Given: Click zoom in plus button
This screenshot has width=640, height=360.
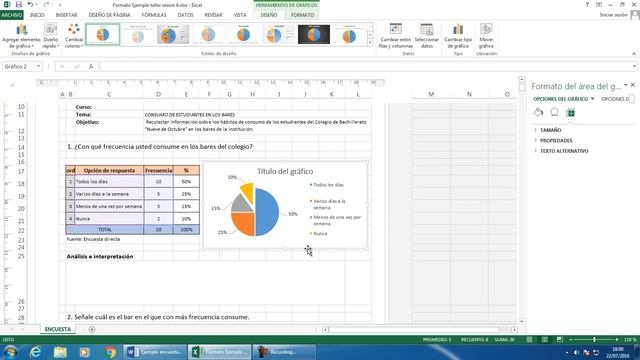Looking at the screenshot, I should click(x=617, y=340).
